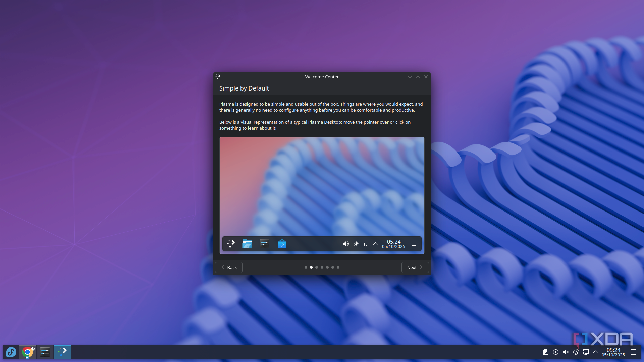
Task: Click the 05:24 clock in preview panel
Action: 394,244
